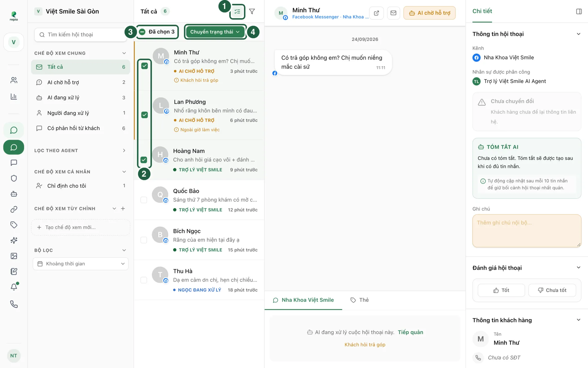Select AI đang xử lý view
This screenshot has height=368, width=588.
pyautogui.click(x=80, y=98)
